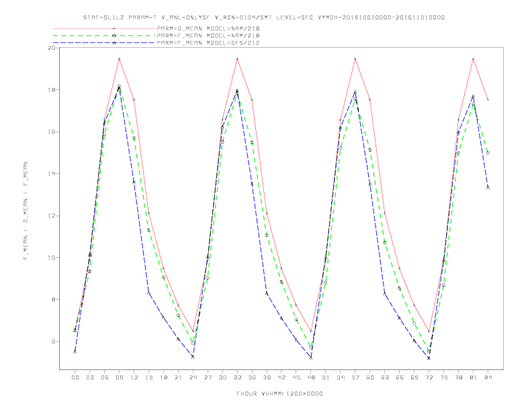
Task: Click the chart title starting STAT=SL1L2
Action: coord(263,17)
